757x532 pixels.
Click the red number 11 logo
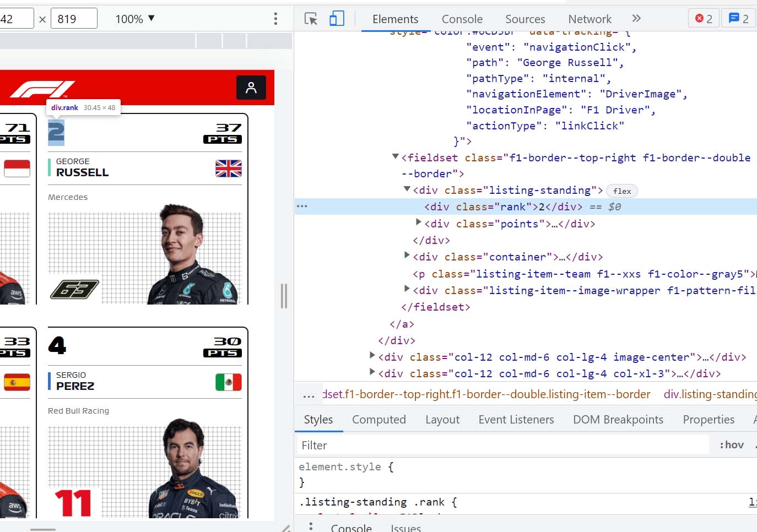point(73,503)
